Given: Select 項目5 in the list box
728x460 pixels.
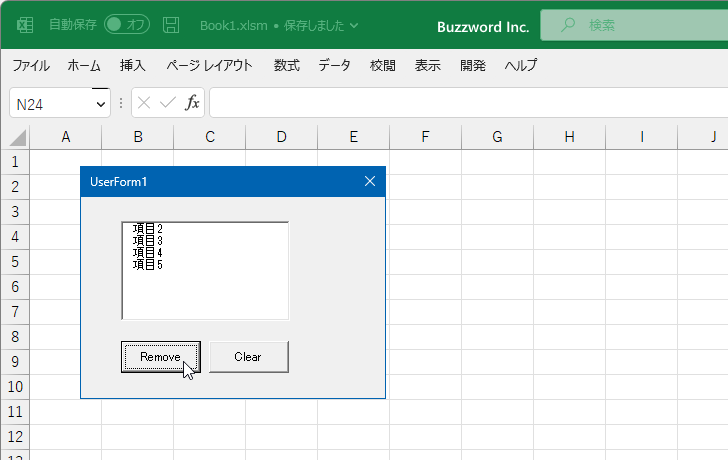Looking at the screenshot, I should click(x=205, y=265).
